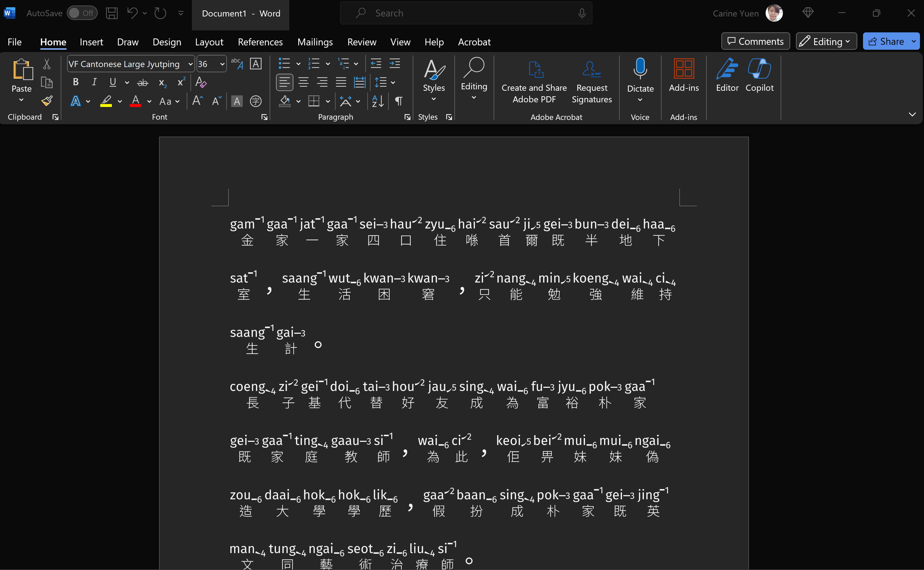The image size is (924, 570).
Task: Open the Editing mode dropdown
Action: coord(826,41)
